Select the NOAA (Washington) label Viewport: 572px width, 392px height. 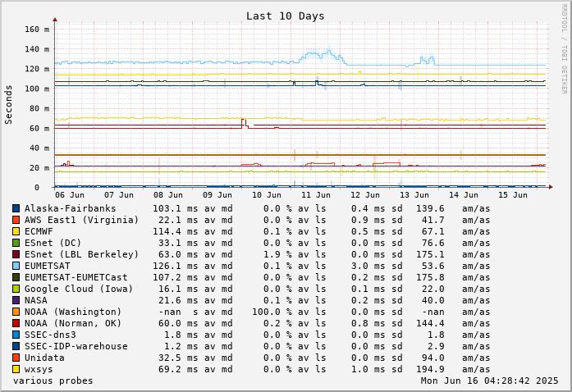pyautogui.click(x=73, y=312)
